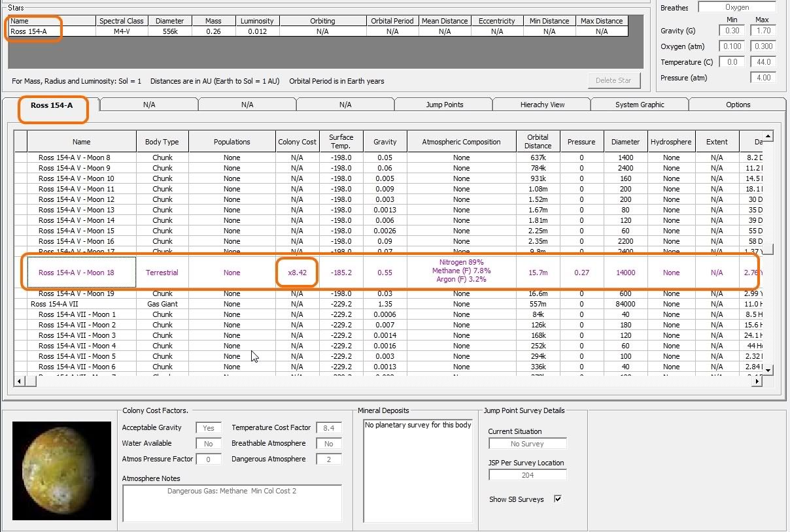
Task: Click the Temperature Max value field
Action: [x=763, y=62]
